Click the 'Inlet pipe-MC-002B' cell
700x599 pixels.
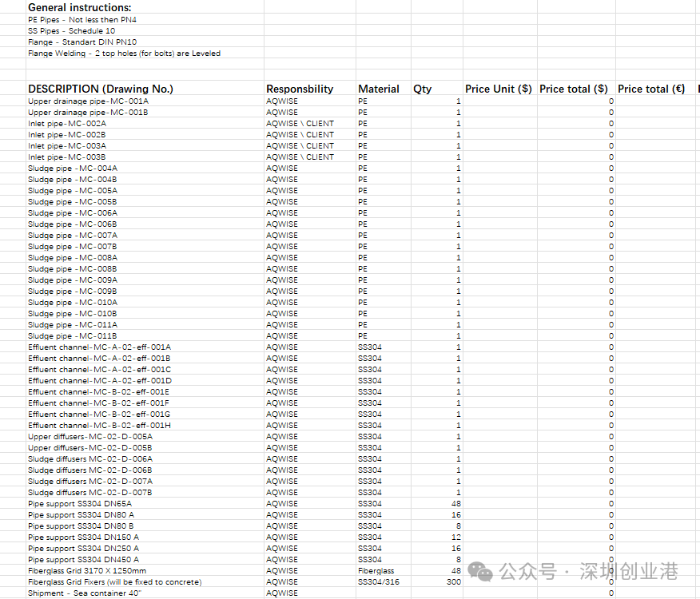coord(145,134)
